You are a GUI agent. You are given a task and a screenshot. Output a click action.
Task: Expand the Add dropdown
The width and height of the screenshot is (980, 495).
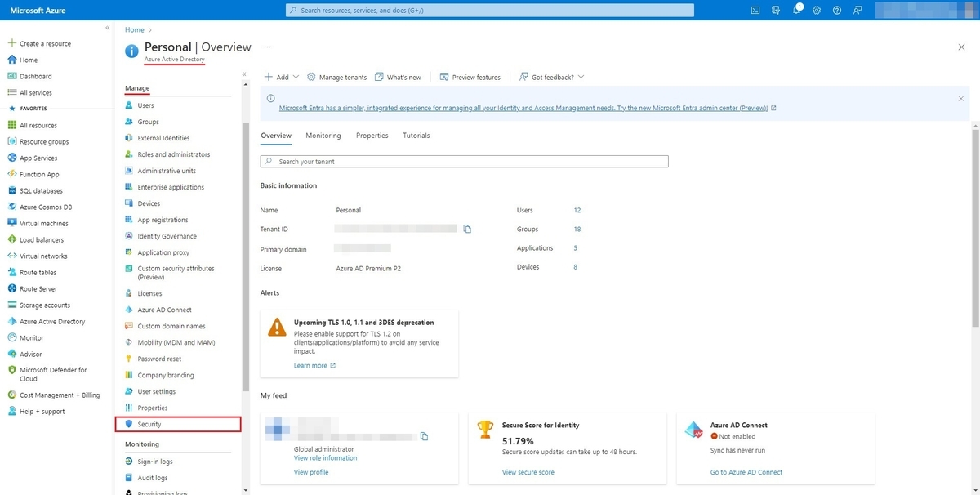pyautogui.click(x=281, y=77)
